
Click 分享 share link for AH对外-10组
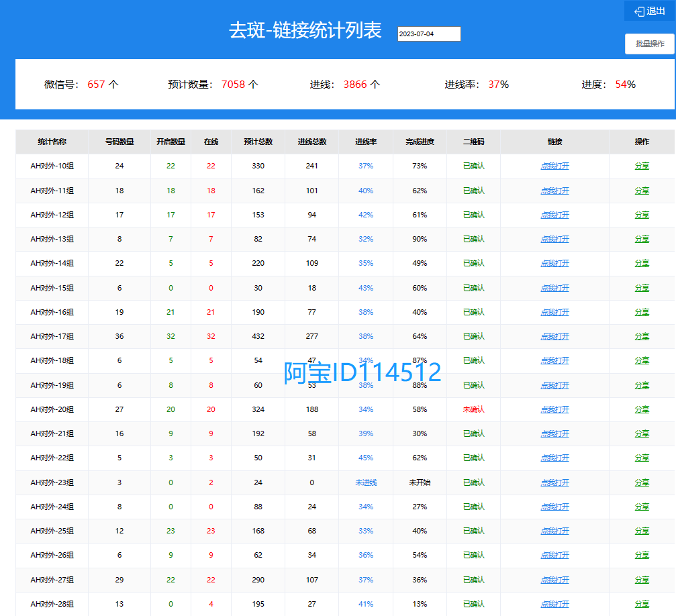click(642, 166)
